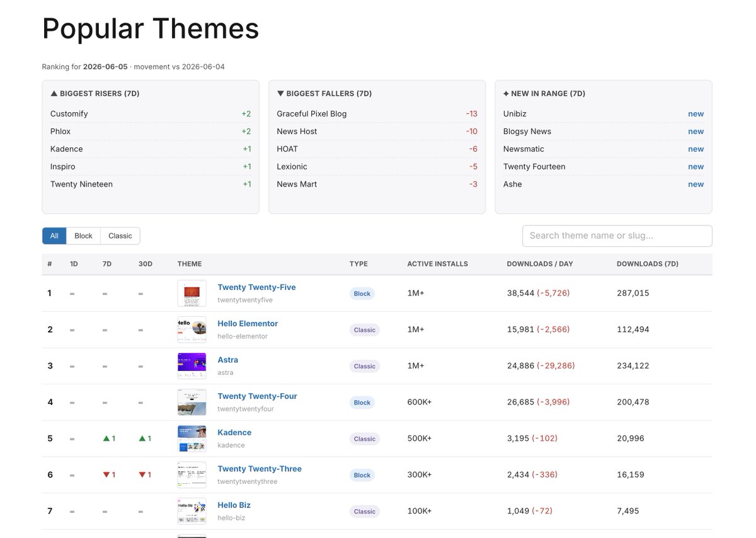Open the Twenty Twenty-Five theme link
This screenshot has height=538, width=756.
tap(256, 287)
